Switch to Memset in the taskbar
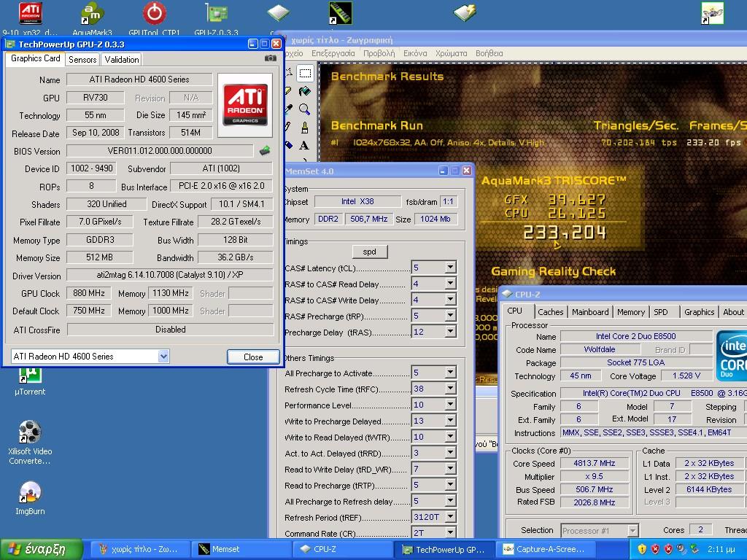This screenshot has height=560, width=747. pos(239,549)
